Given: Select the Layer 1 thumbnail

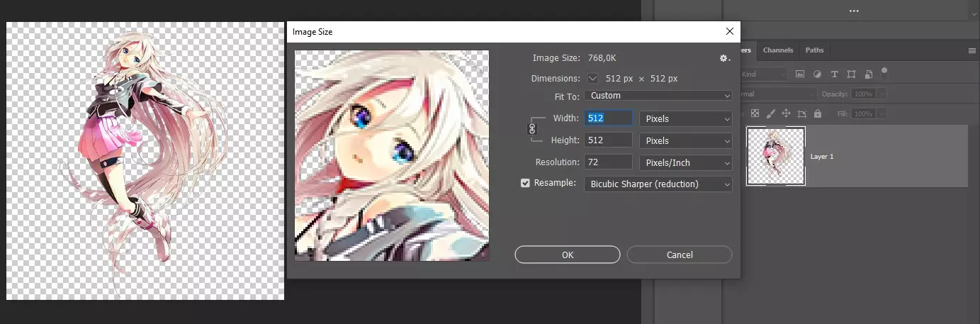Looking at the screenshot, I should 776,156.
